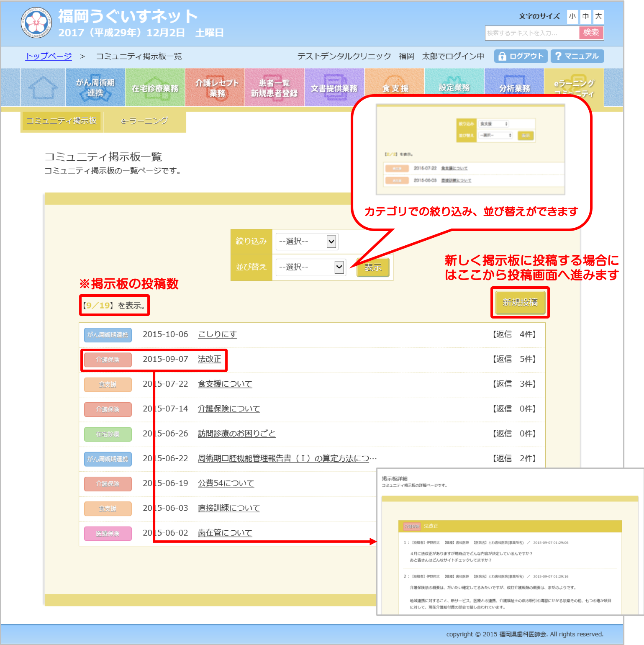Set text size to 中

point(585,16)
